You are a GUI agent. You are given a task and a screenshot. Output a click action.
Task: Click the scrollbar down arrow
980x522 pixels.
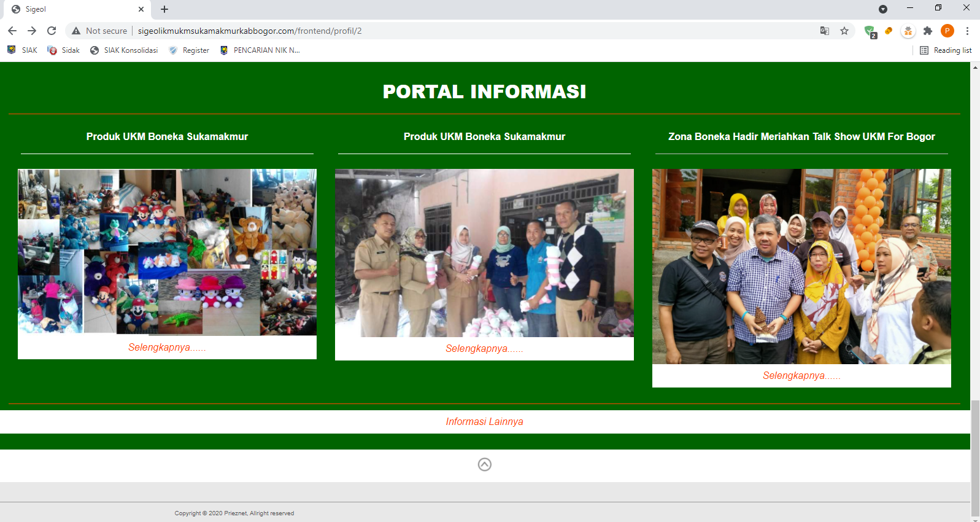[x=975, y=519]
